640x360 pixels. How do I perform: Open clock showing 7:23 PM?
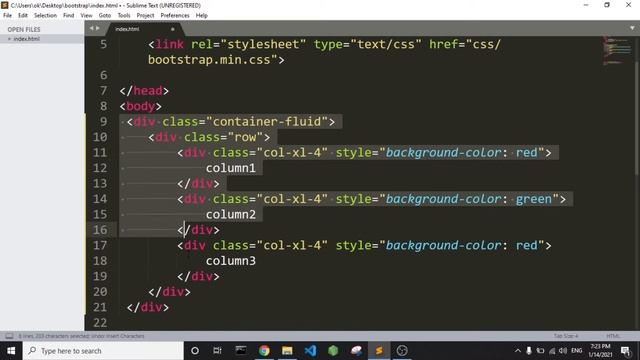[600, 351]
